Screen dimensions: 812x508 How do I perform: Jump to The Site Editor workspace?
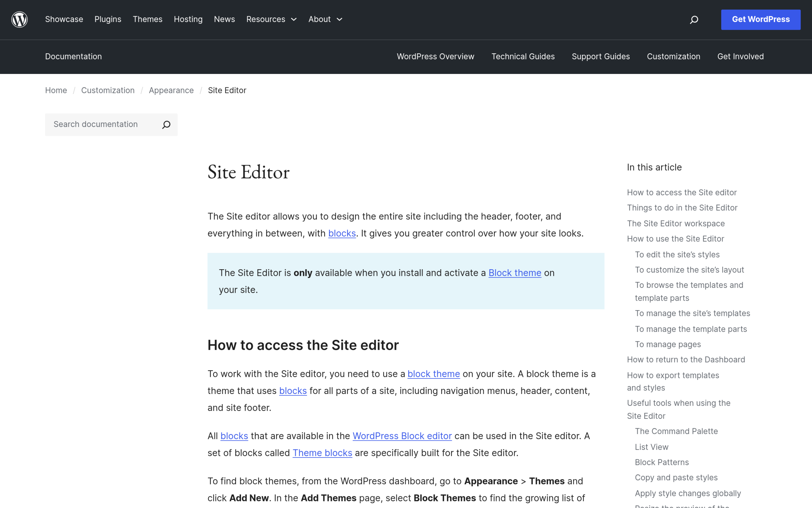point(675,224)
